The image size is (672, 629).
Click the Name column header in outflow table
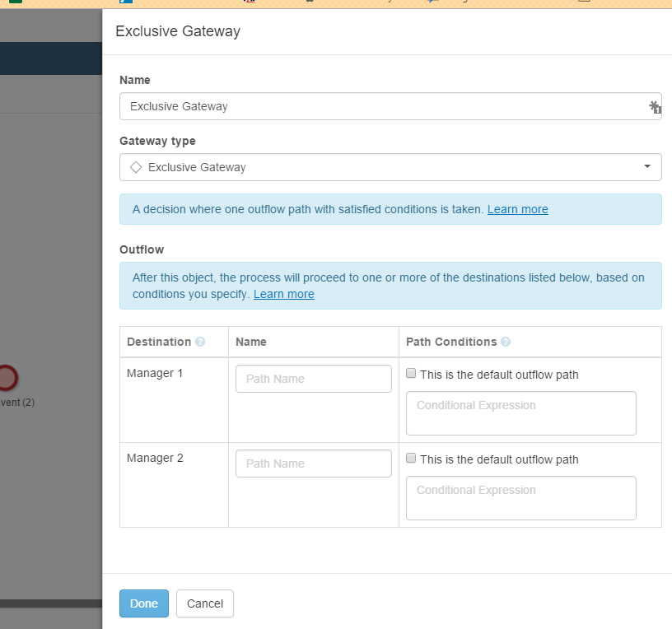tap(251, 342)
